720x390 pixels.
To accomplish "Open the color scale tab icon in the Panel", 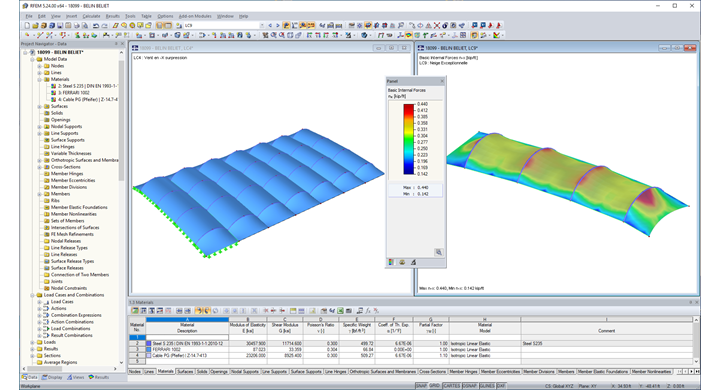I will click(x=391, y=262).
